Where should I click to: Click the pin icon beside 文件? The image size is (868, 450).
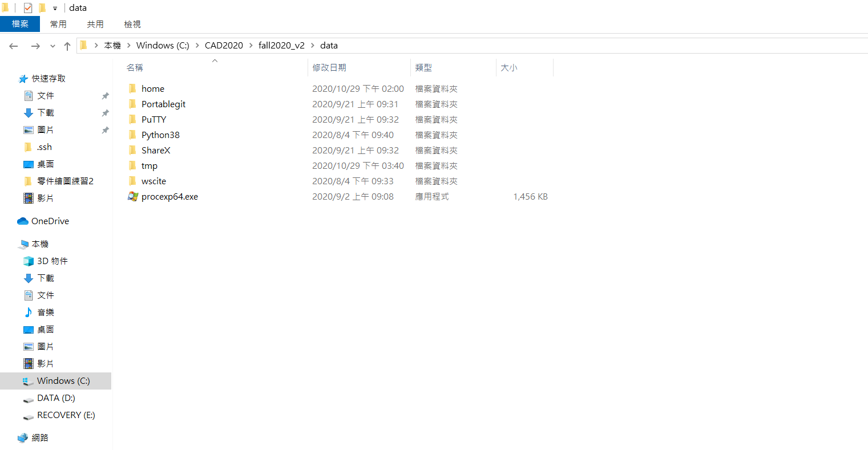point(105,96)
